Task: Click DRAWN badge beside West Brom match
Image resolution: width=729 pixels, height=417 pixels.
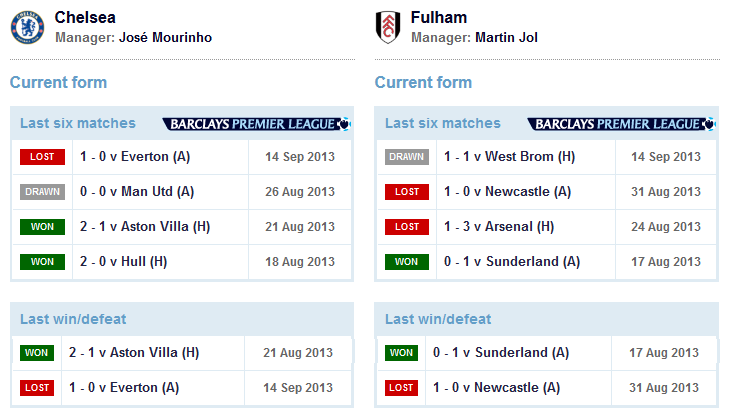Action: [407, 157]
